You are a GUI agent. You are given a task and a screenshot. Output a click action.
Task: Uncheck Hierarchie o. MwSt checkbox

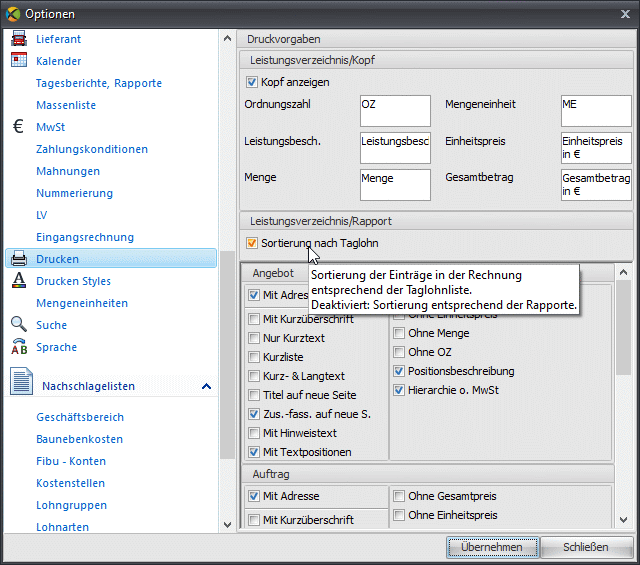(x=399, y=390)
